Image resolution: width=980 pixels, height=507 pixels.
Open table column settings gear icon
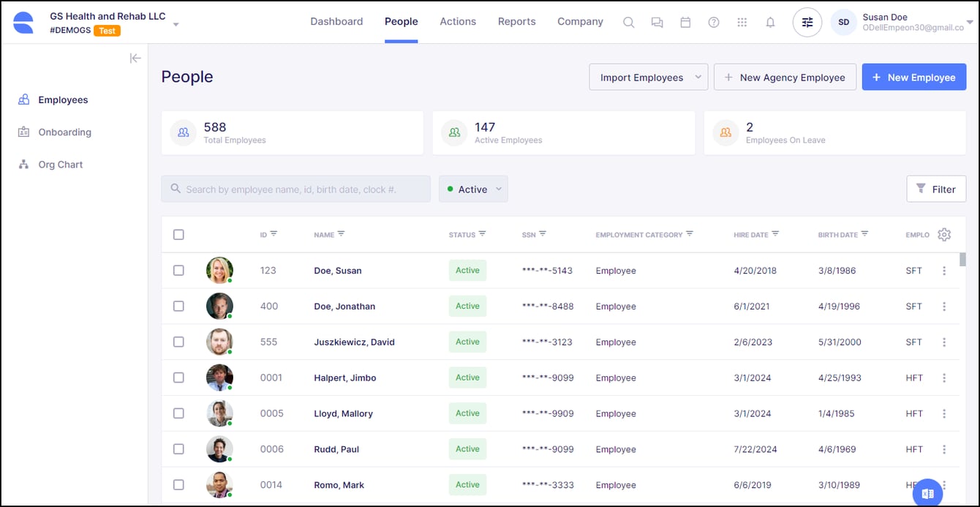[x=944, y=235]
